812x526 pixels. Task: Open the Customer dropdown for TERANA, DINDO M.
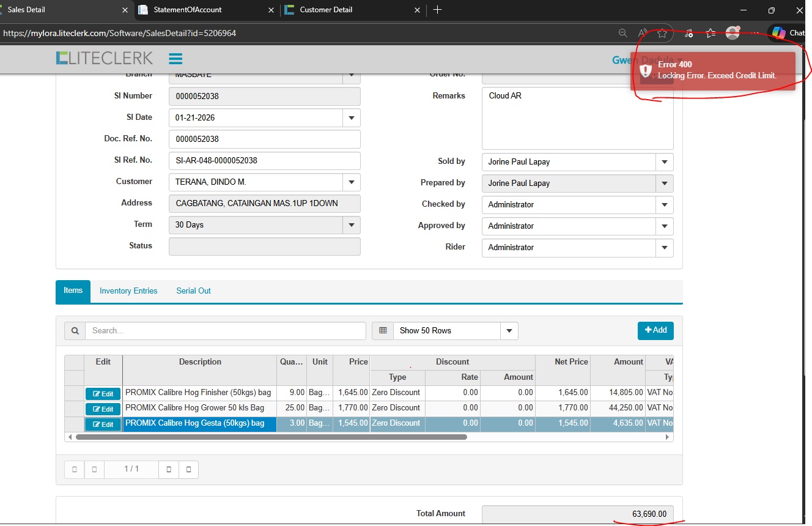(x=351, y=182)
